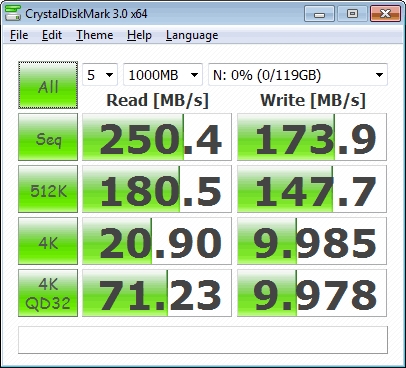Click the Seq read result 250.4
The height and width of the screenshot is (368, 406).
coord(157,137)
